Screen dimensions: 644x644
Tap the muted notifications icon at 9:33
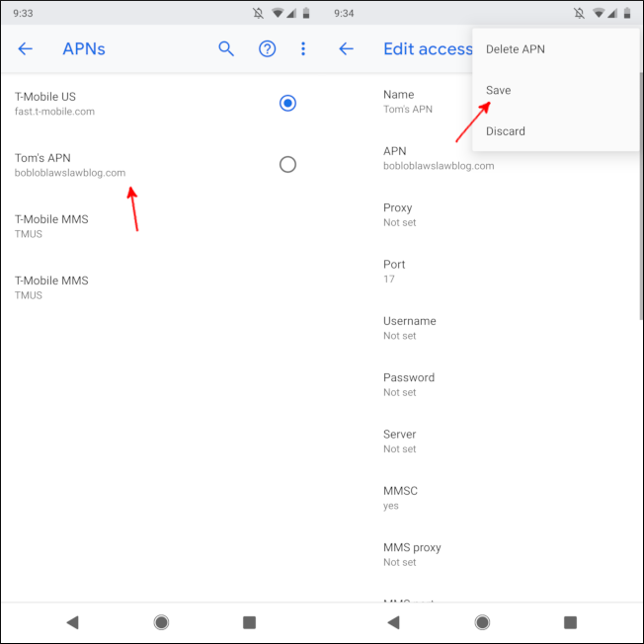(x=258, y=13)
